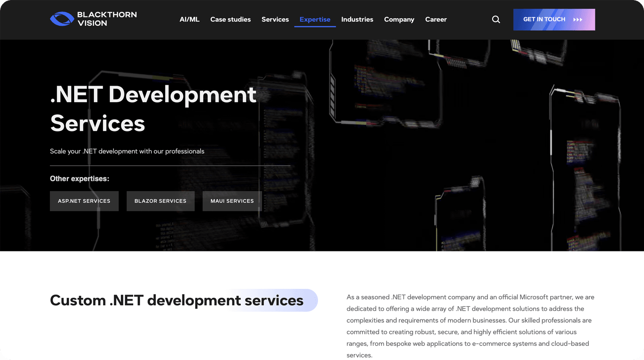Click 'Custom .NET development services' heading
The width and height of the screenshot is (644, 360).
point(177,300)
